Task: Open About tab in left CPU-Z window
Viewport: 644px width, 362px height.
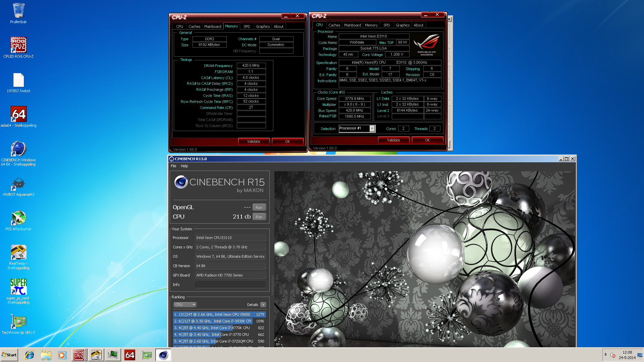Action: (x=278, y=26)
